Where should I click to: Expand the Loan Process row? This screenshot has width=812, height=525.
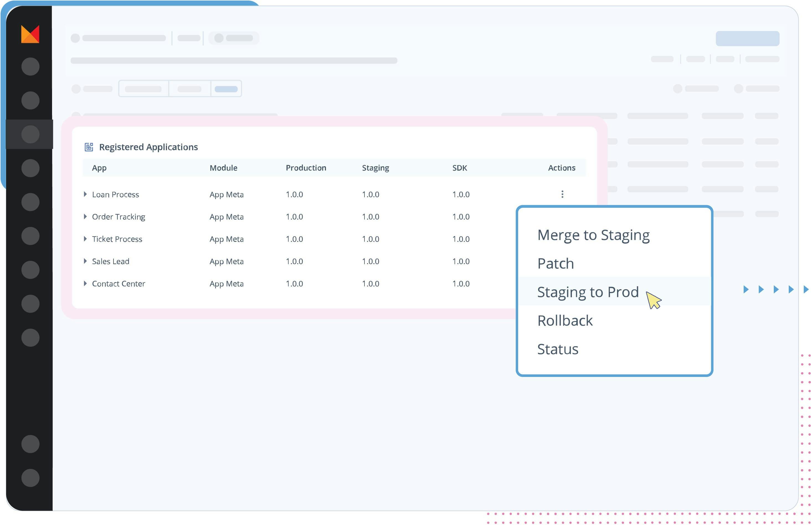[85, 194]
